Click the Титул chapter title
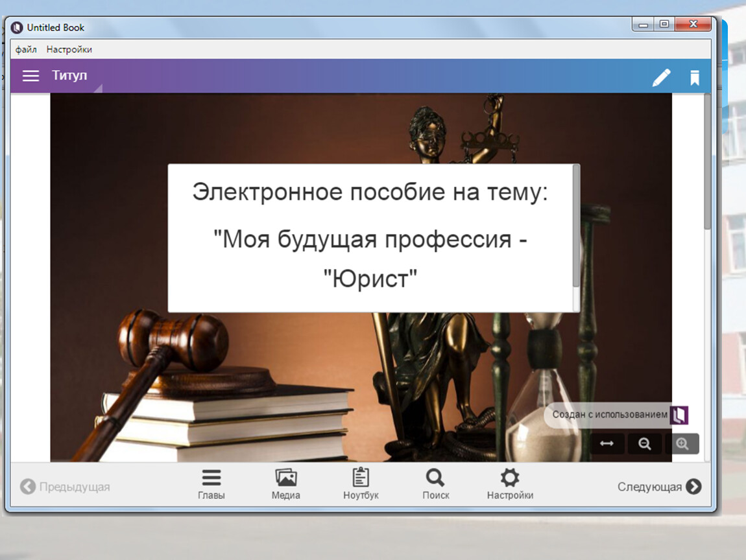Image resolution: width=746 pixels, height=560 pixels. click(x=69, y=76)
